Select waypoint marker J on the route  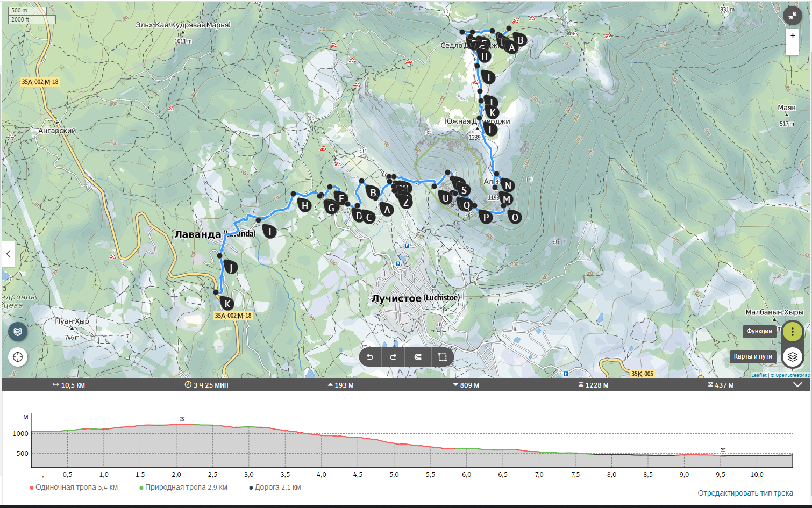tap(230, 267)
